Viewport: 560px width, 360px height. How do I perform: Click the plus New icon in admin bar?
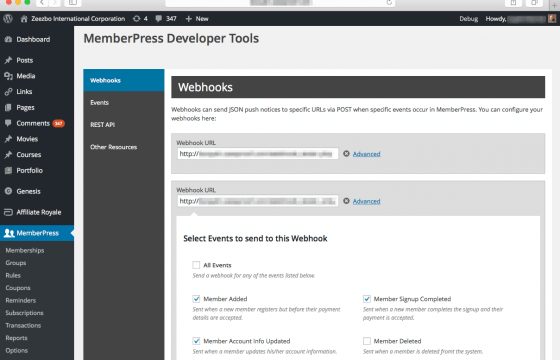click(x=189, y=19)
